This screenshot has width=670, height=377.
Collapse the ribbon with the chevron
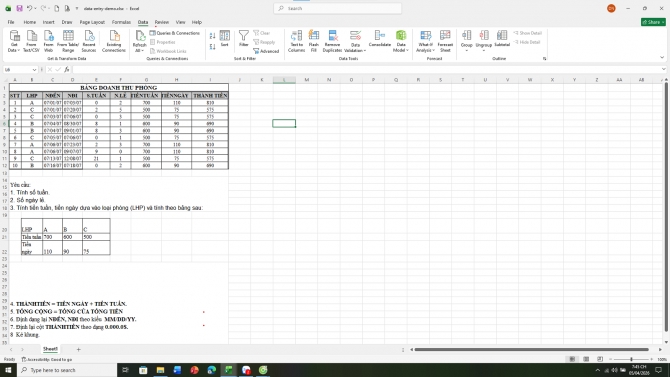tap(662, 57)
